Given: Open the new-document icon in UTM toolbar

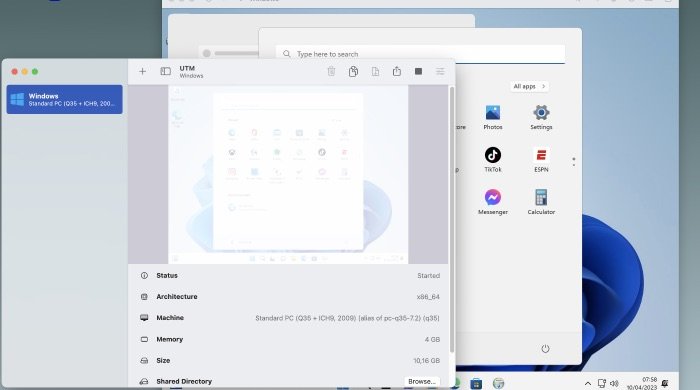Looking at the screenshot, I should (x=375, y=71).
